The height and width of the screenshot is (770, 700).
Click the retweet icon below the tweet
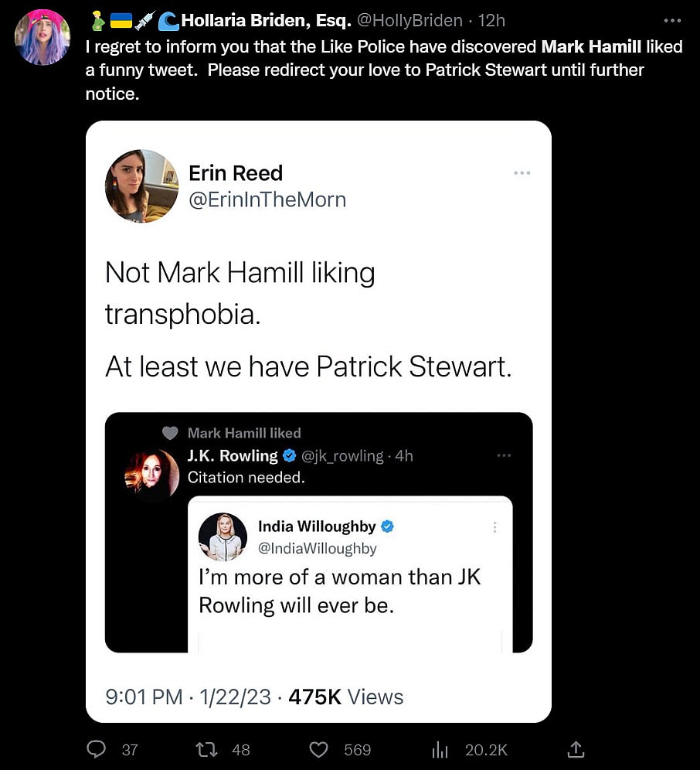(x=206, y=749)
